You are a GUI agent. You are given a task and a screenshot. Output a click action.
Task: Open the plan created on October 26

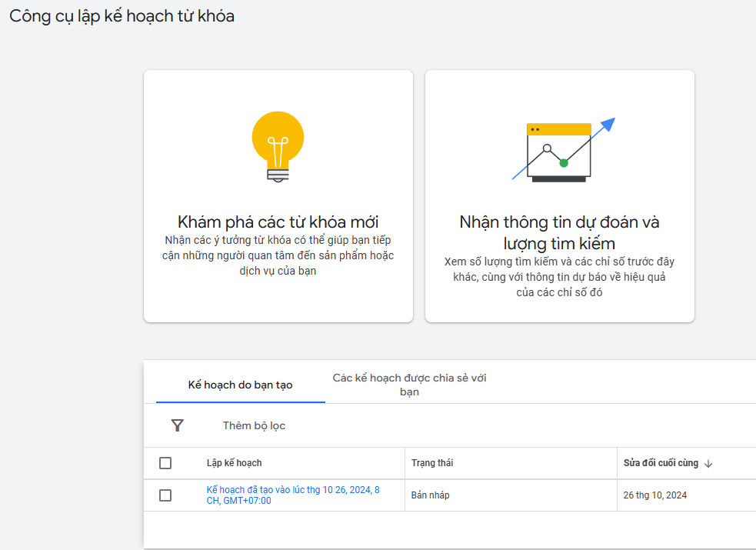(290, 495)
